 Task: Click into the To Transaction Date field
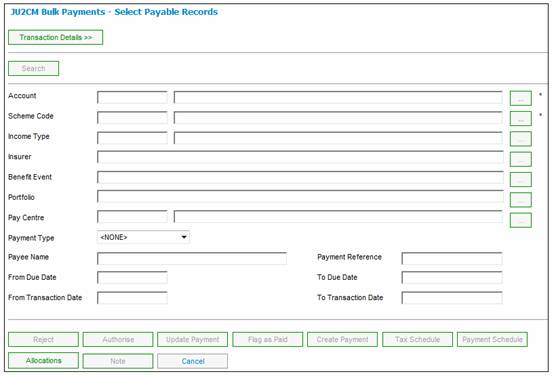pyautogui.click(x=452, y=298)
